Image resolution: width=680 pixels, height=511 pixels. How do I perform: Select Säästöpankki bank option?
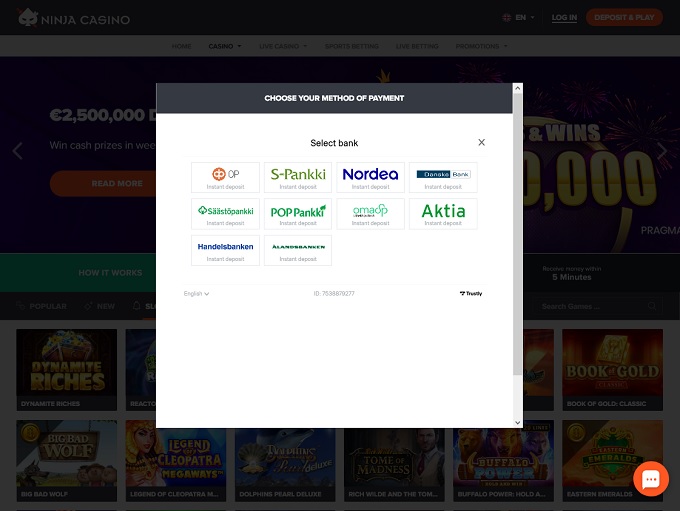pos(225,213)
